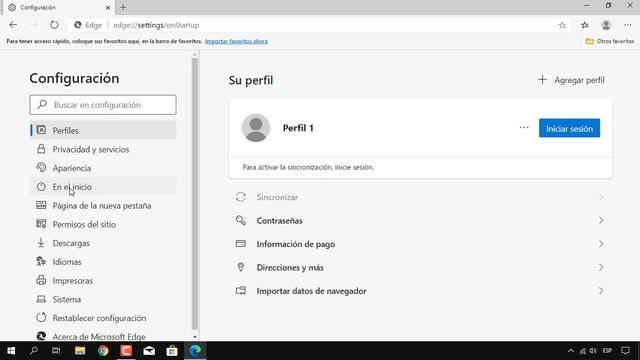Open the Sistema settings label

click(67, 300)
